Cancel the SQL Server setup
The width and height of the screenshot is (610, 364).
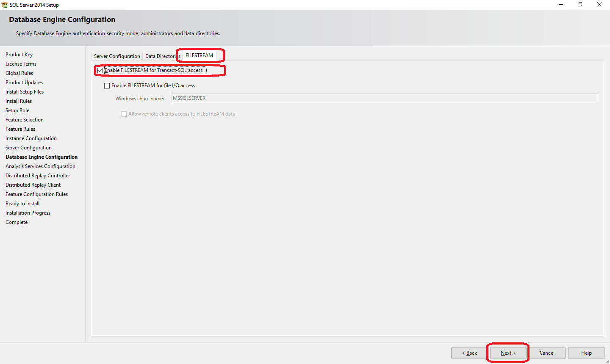tap(547, 353)
